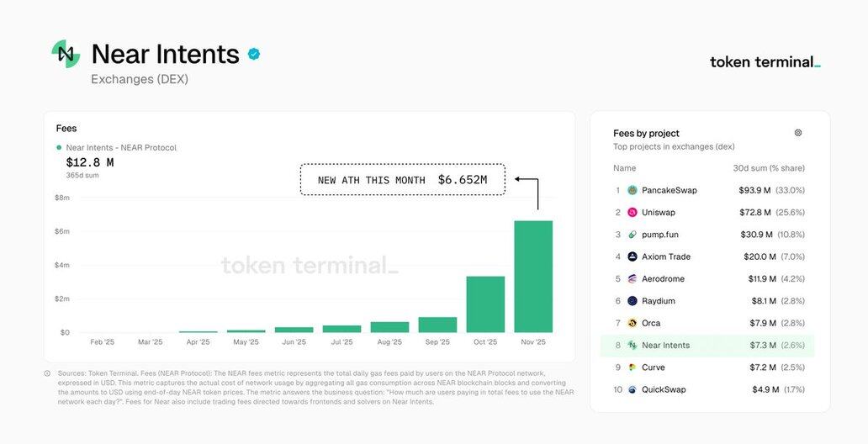Click the Uniswap project icon
Image resolution: width=868 pixels, height=444 pixels.
[x=632, y=213]
